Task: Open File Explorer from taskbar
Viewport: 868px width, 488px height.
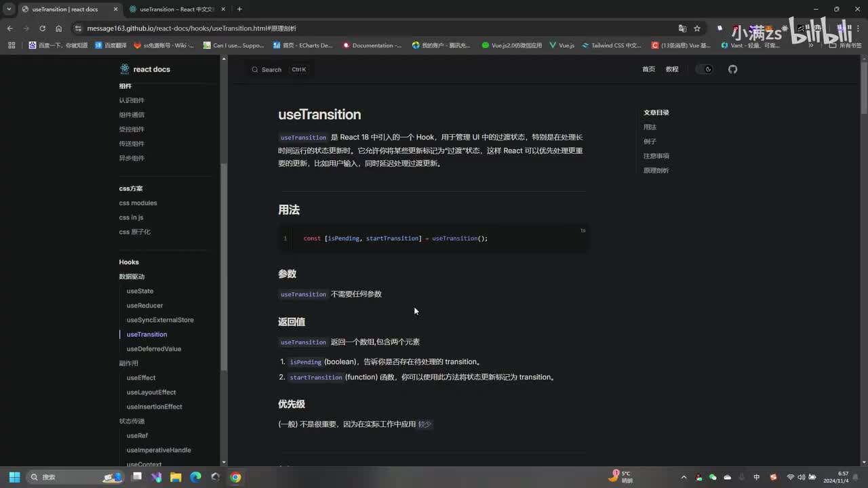Action: click(x=176, y=477)
